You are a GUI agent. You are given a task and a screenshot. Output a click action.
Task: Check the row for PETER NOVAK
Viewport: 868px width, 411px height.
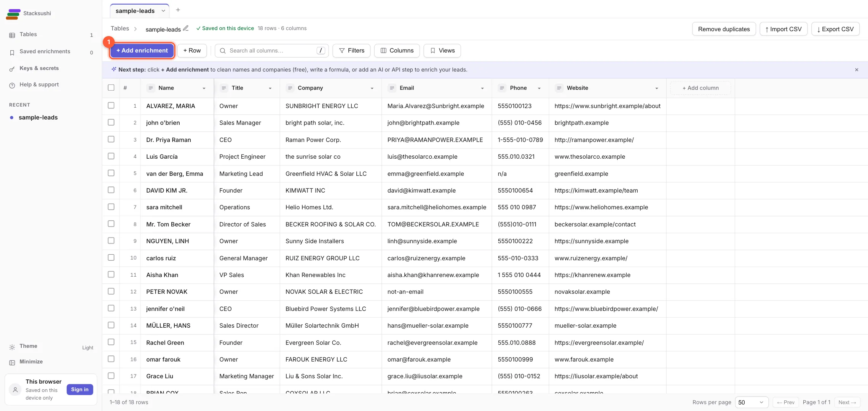coord(111,291)
